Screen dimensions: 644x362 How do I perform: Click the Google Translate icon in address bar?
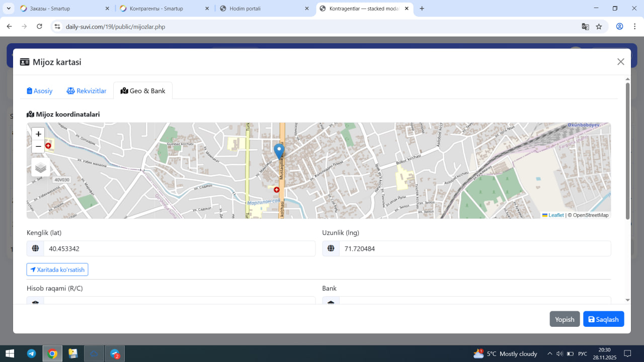[585, 27]
